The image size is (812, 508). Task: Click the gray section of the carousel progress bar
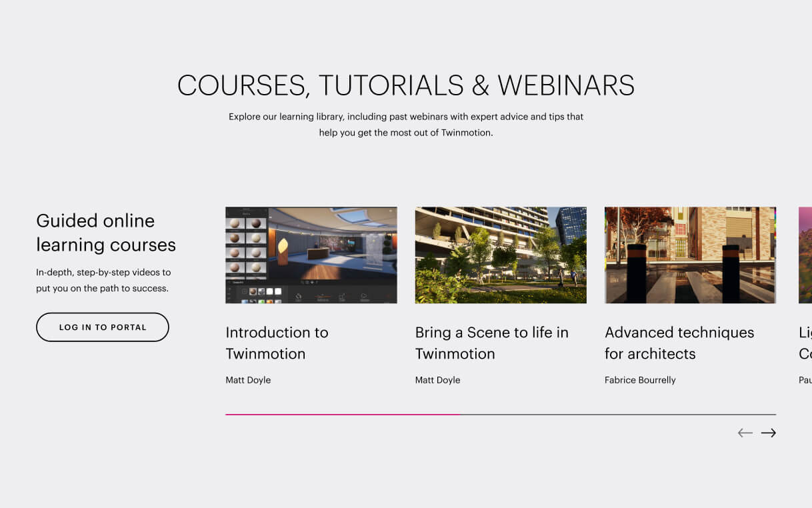[617, 414]
